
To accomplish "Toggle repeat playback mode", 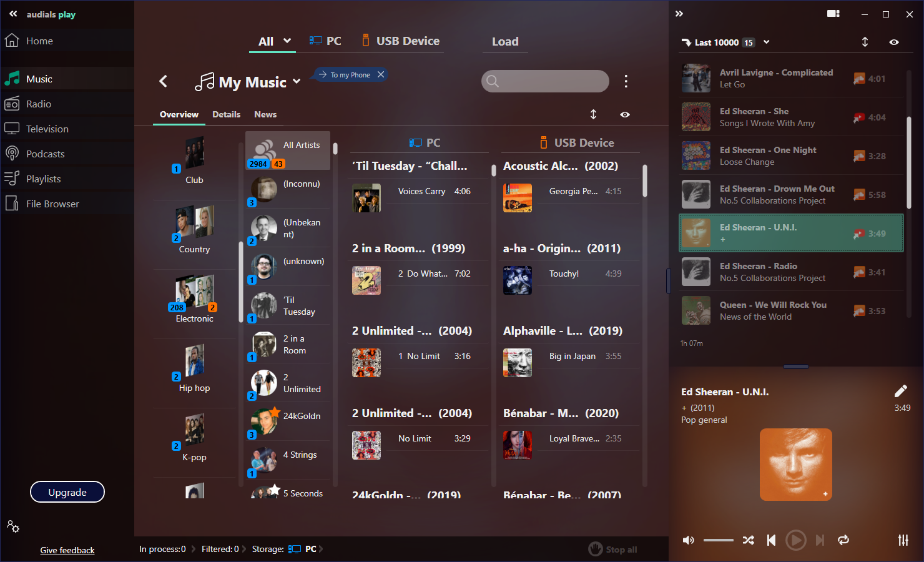I will click(x=843, y=540).
